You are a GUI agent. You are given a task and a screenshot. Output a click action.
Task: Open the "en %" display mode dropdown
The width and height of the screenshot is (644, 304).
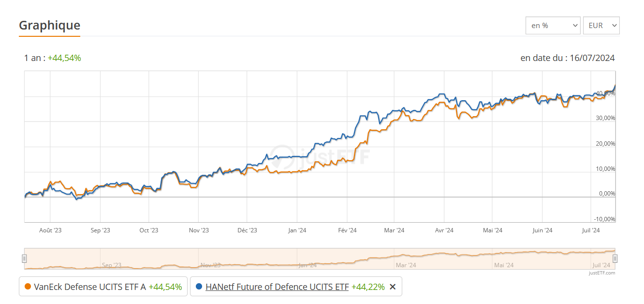click(553, 26)
